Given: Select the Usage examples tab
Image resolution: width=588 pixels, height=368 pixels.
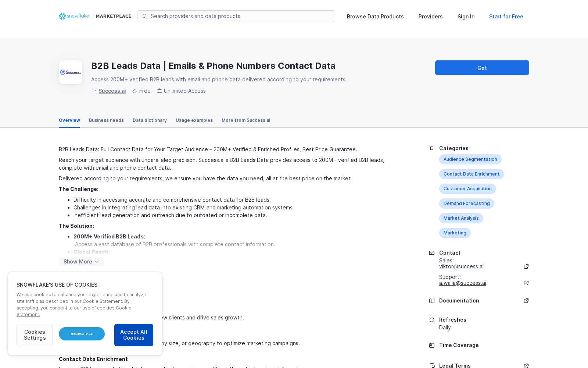Looking at the screenshot, I should (194, 120).
